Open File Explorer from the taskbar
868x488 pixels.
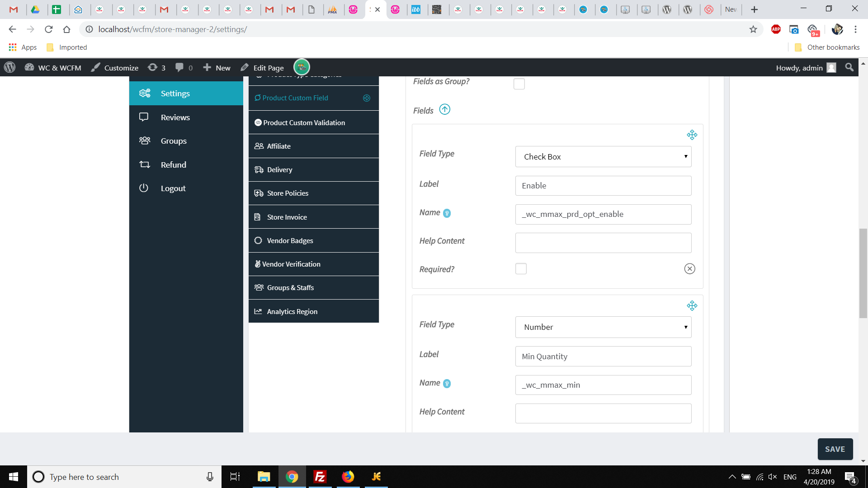pos(264,477)
